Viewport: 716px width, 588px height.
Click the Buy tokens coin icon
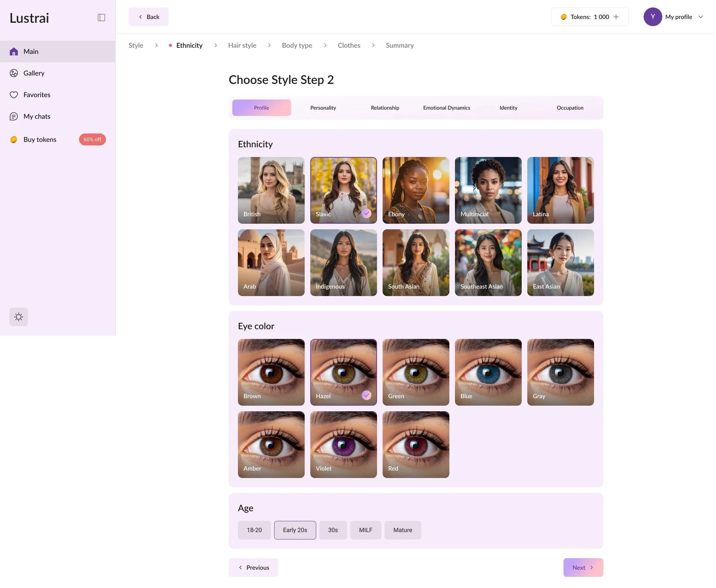14,139
